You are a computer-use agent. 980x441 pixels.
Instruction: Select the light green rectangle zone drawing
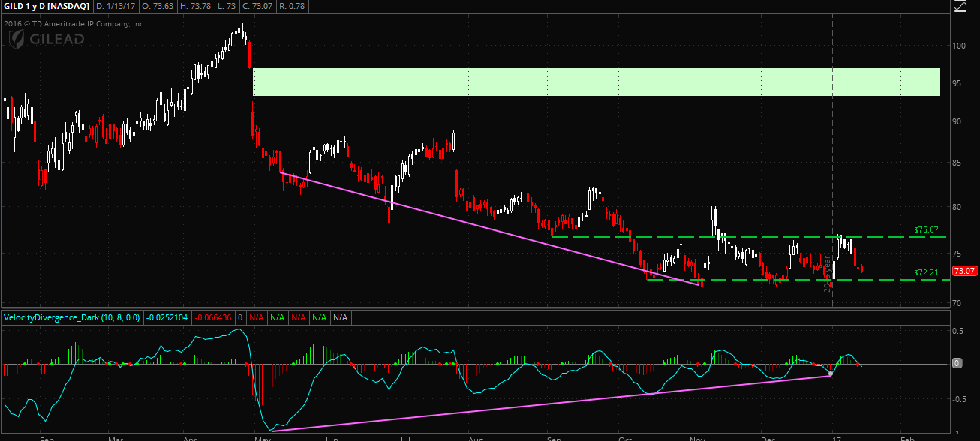(x=597, y=82)
